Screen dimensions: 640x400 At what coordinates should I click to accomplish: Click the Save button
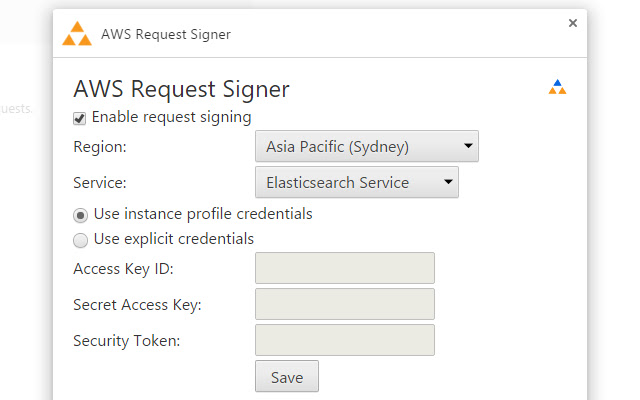(287, 377)
